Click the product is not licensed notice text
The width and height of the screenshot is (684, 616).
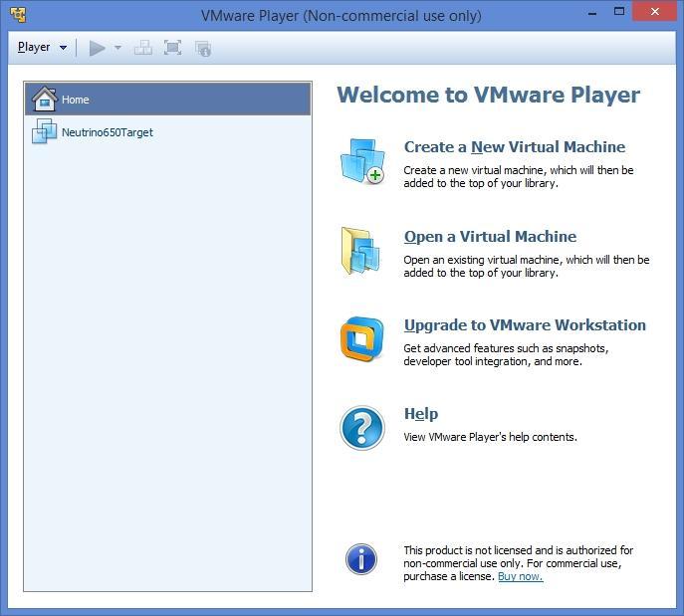519,563
